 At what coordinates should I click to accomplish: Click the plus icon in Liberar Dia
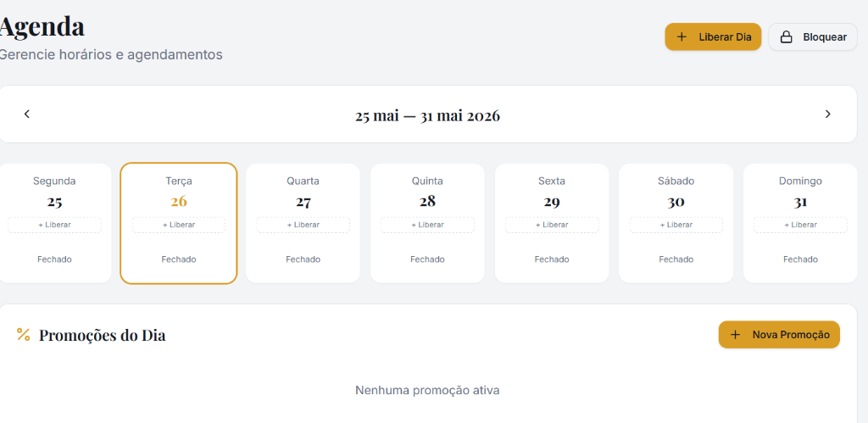coord(682,37)
